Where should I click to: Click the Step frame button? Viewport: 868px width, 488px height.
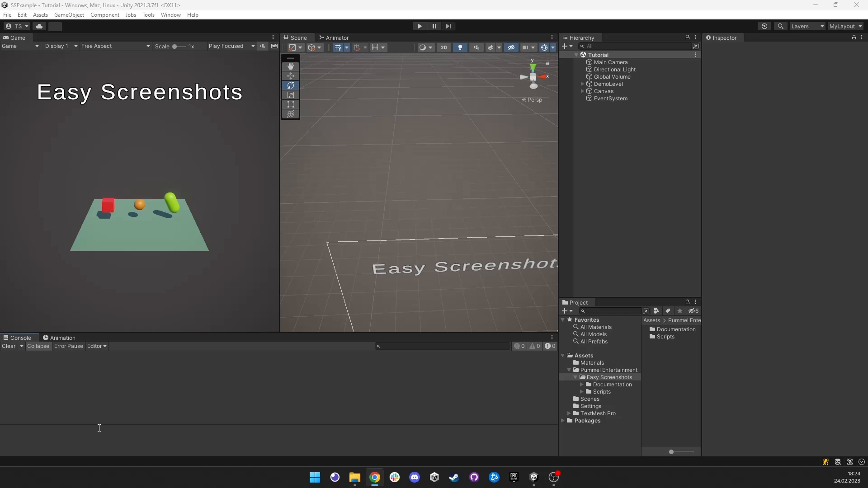pos(448,26)
